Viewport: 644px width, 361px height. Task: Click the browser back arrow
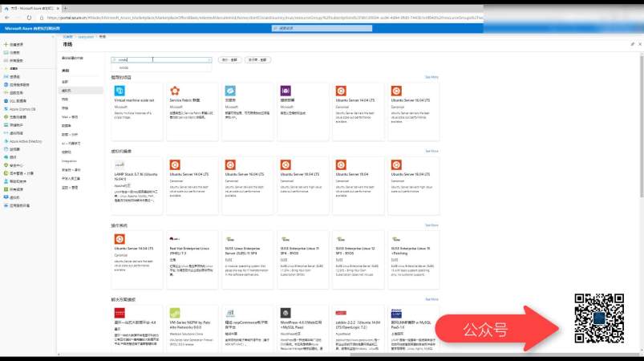pyautogui.click(x=7, y=18)
